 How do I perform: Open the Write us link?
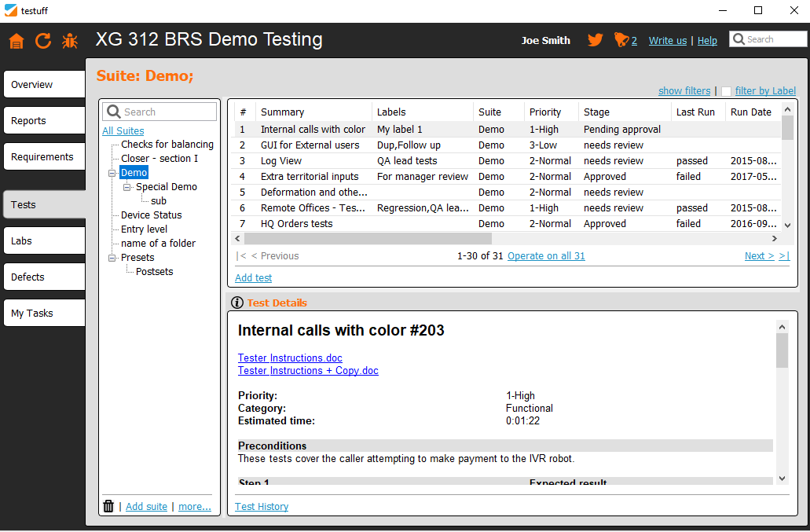click(668, 40)
